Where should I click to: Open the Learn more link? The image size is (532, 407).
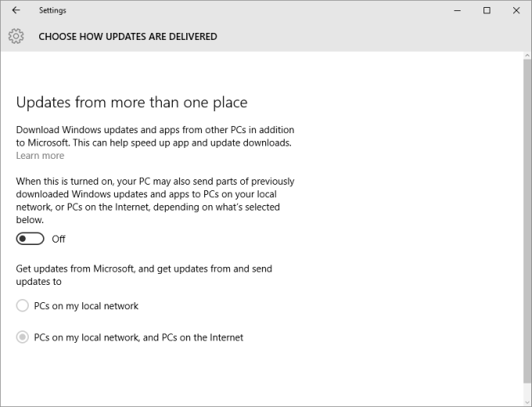(40, 156)
